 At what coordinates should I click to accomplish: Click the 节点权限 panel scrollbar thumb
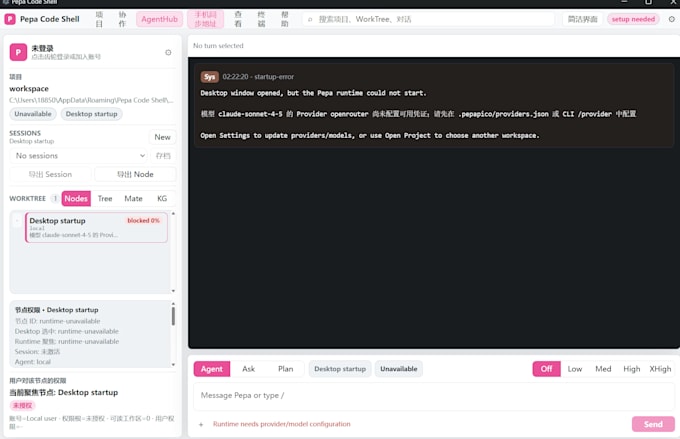[x=173, y=316]
